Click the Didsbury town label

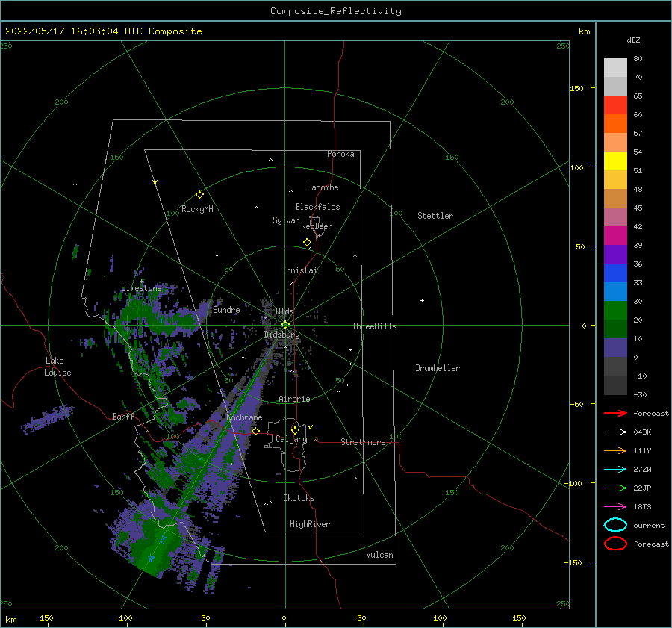(281, 335)
